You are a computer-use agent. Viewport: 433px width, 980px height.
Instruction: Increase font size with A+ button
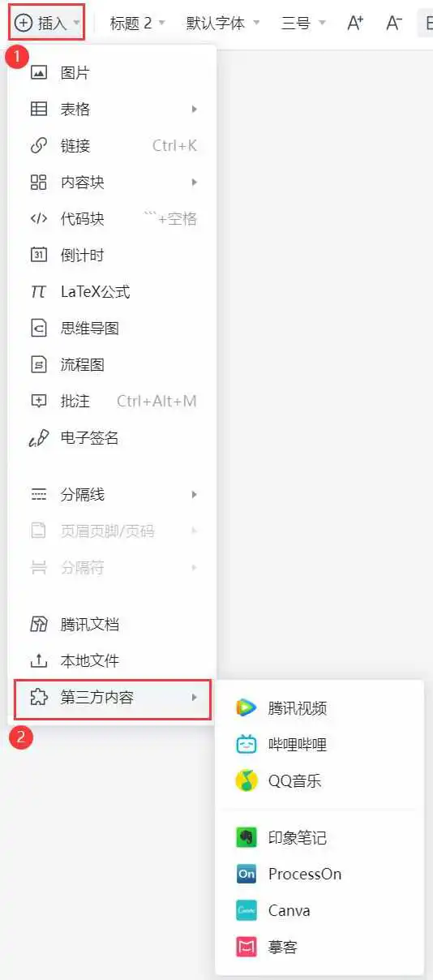tap(355, 23)
